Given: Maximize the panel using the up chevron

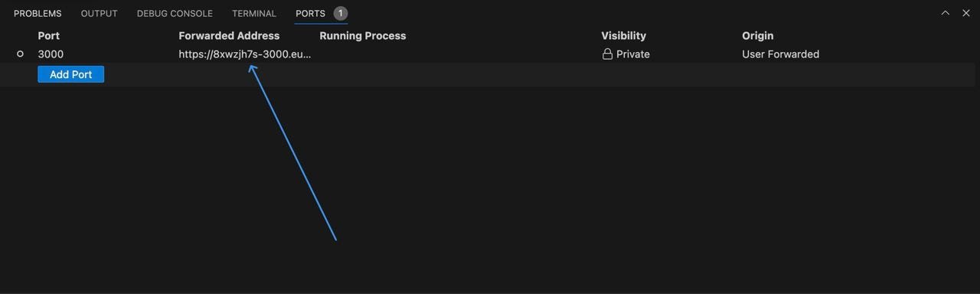Looking at the screenshot, I should pyautogui.click(x=946, y=13).
